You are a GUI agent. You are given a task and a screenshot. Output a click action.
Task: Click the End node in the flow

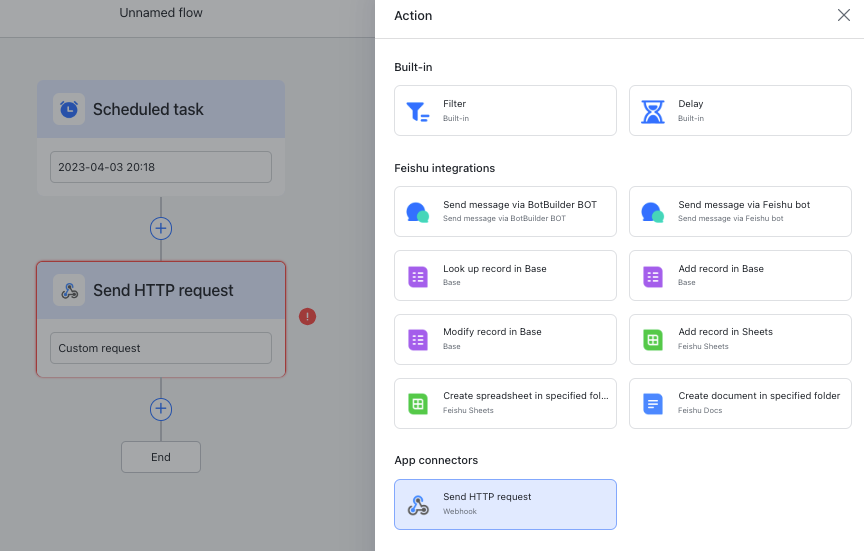tap(161, 457)
